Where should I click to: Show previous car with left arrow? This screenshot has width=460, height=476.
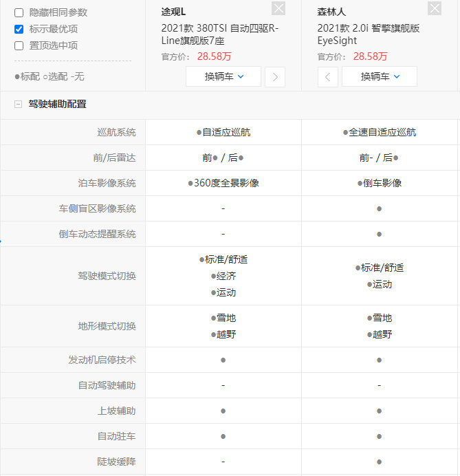328,77
